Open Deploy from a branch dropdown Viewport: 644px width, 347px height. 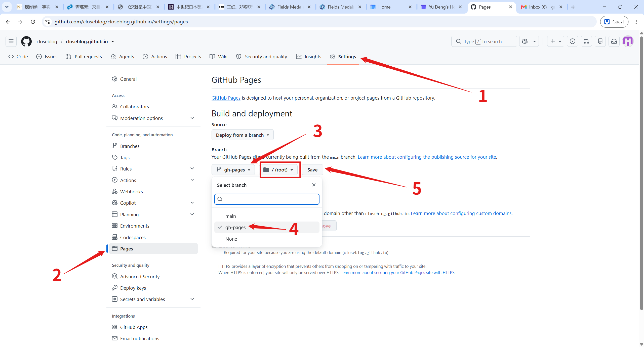[x=243, y=135]
